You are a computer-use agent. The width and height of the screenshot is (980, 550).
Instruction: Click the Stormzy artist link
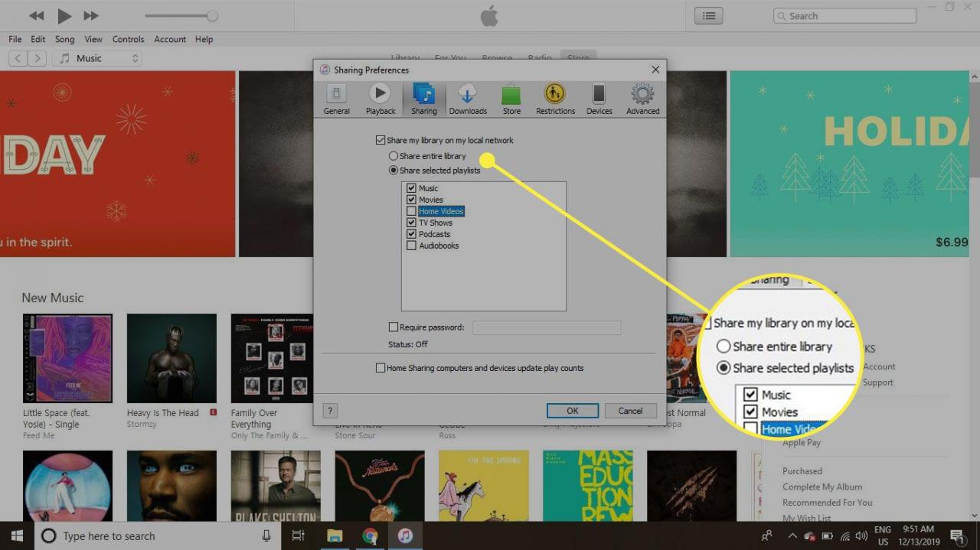pyautogui.click(x=142, y=424)
